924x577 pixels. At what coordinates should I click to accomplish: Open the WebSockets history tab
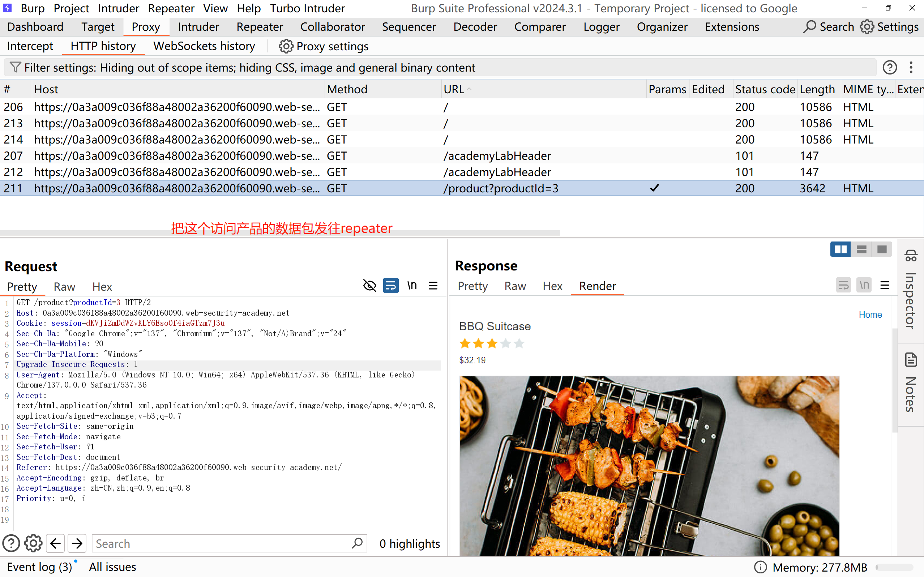tap(204, 46)
